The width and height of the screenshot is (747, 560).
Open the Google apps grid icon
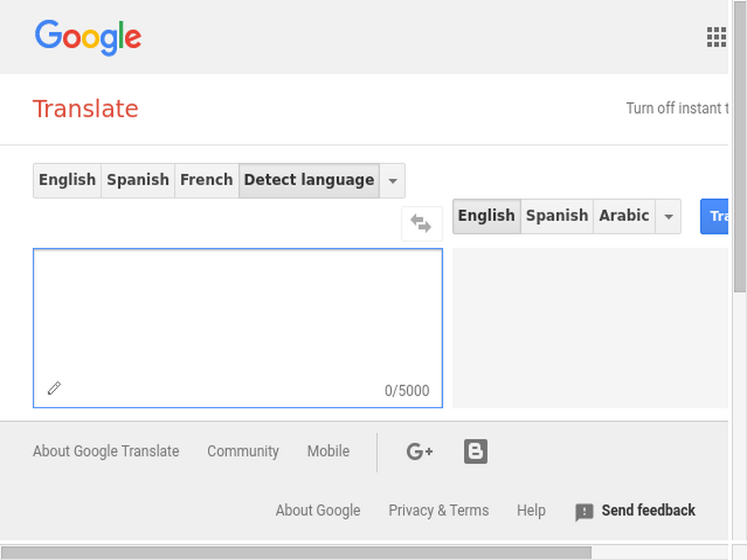point(716,37)
